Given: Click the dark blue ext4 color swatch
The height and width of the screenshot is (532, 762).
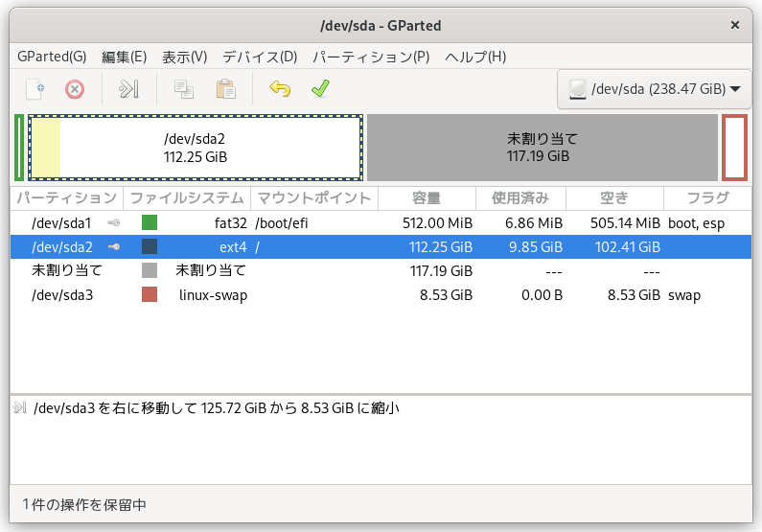Looking at the screenshot, I should click(150, 246).
